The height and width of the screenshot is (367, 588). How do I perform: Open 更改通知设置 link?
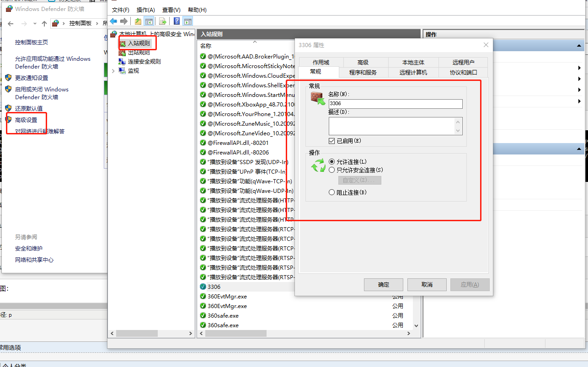[x=32, y=78]
